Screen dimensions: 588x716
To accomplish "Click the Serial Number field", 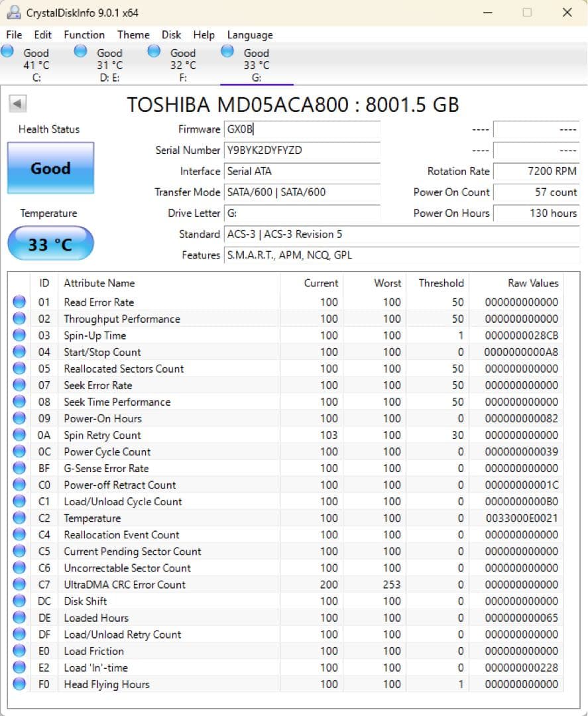I will pos(302,150).
